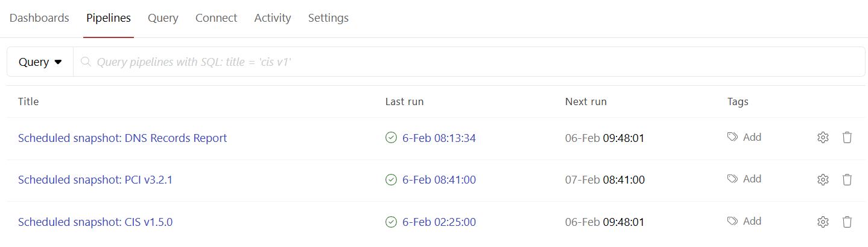Open Scheduled snapshot: DNS Records Report link
Image resolution: width=868 pixels, height=247 pixels.
(x=122, y=138)
